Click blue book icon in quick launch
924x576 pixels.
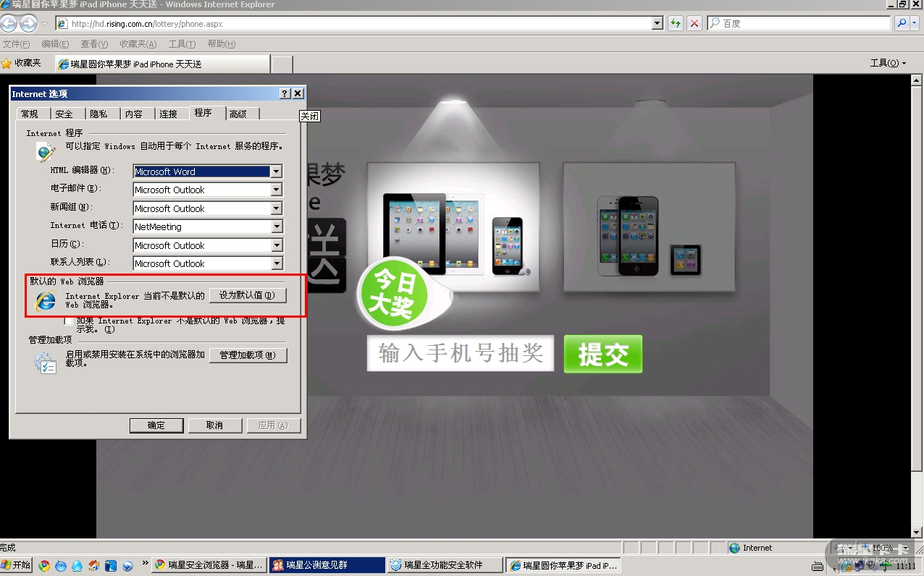point(111,565)
